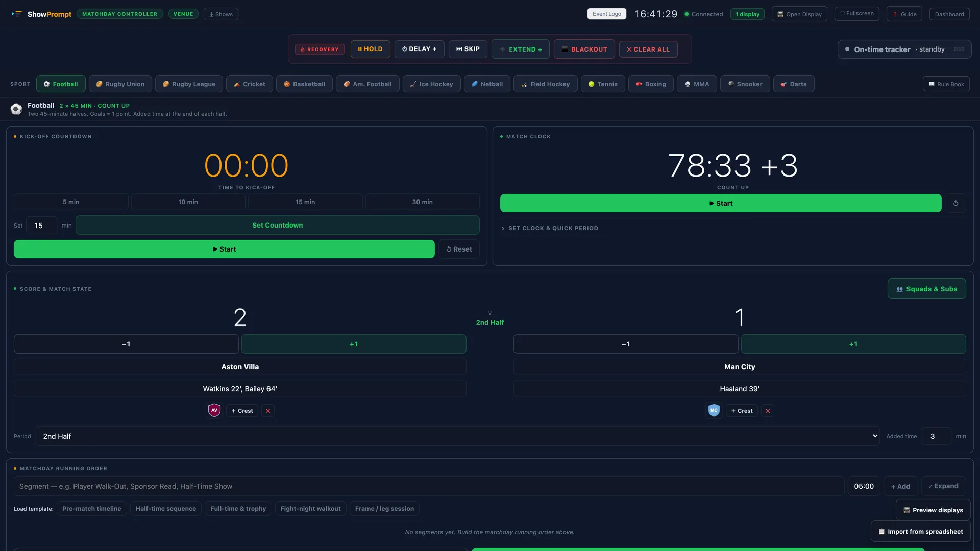Open Squads & Subs panel

click(926, 289)
